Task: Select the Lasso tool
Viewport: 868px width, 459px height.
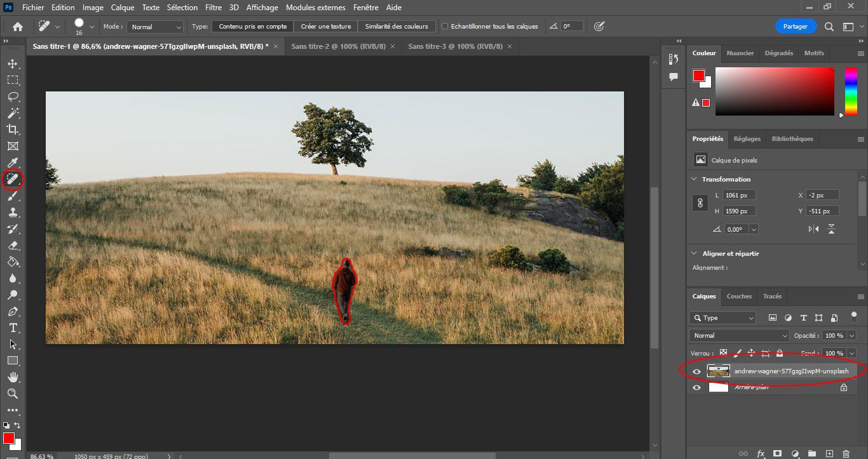Action: point(13,96)
